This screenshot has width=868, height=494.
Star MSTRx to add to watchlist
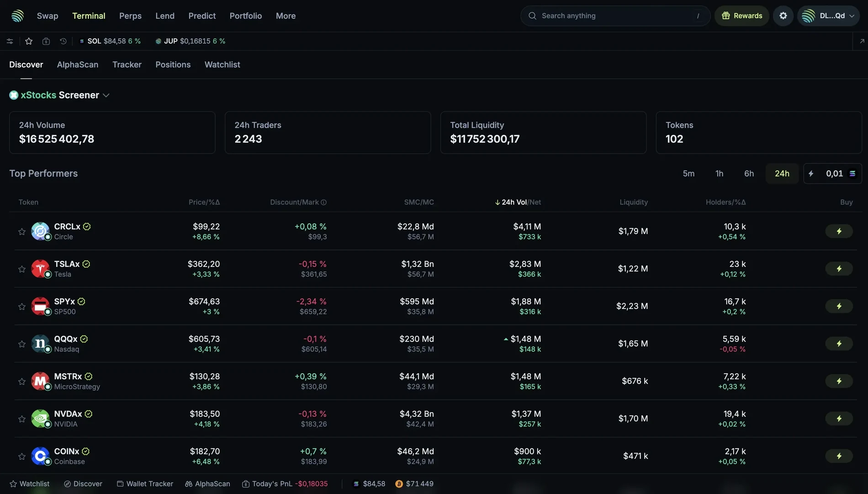21,382
